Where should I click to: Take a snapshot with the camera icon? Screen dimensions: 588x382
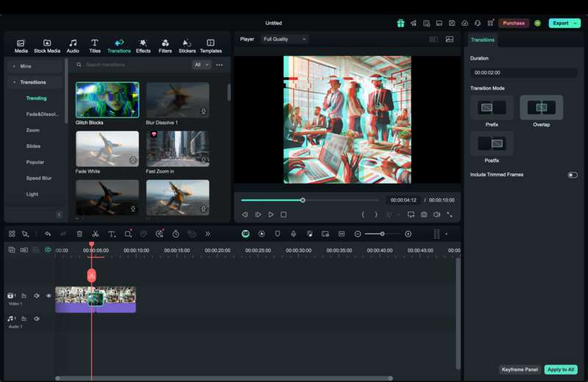[424, 215]
